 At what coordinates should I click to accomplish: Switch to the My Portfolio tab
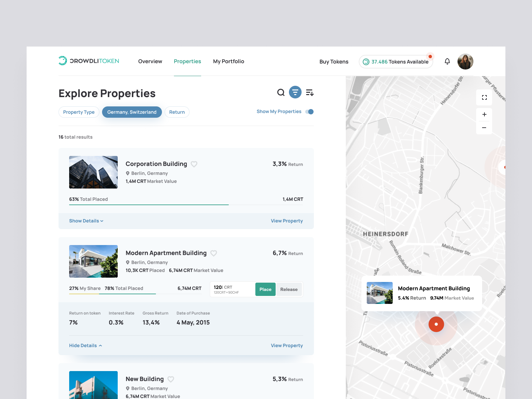click(228, 61)
